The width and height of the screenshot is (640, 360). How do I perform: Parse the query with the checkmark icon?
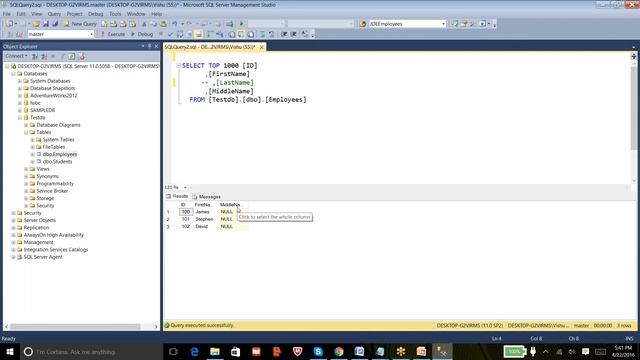click(171, 34)
